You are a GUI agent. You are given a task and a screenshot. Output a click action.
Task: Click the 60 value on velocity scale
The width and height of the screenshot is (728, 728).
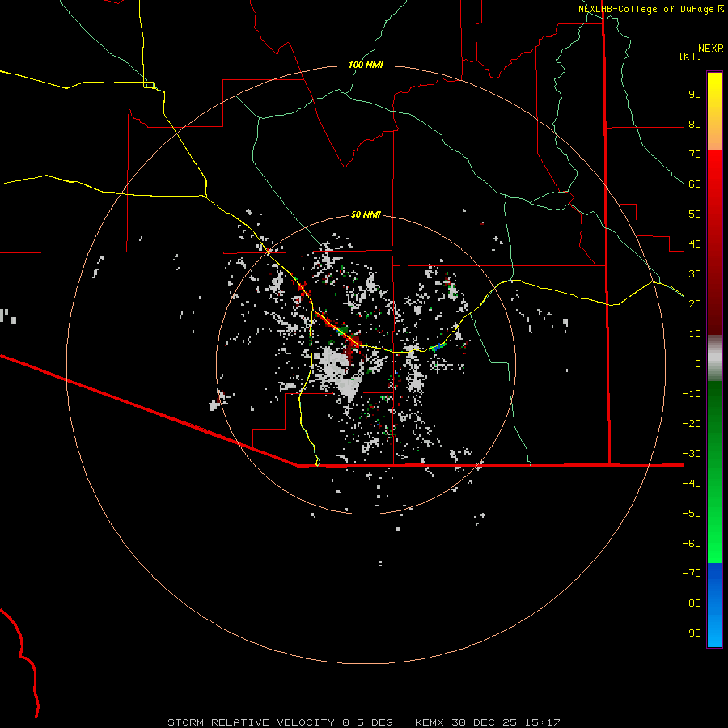(x=695, y=184)
